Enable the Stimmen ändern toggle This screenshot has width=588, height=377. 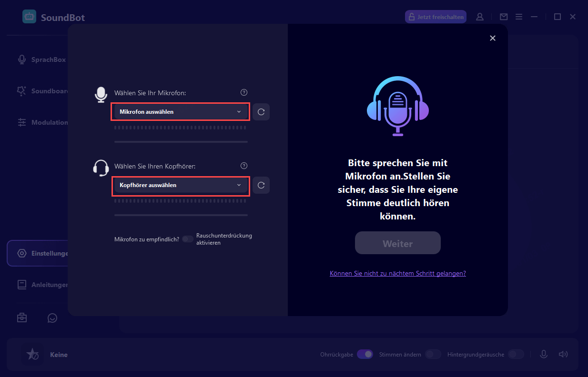(433, 354)
